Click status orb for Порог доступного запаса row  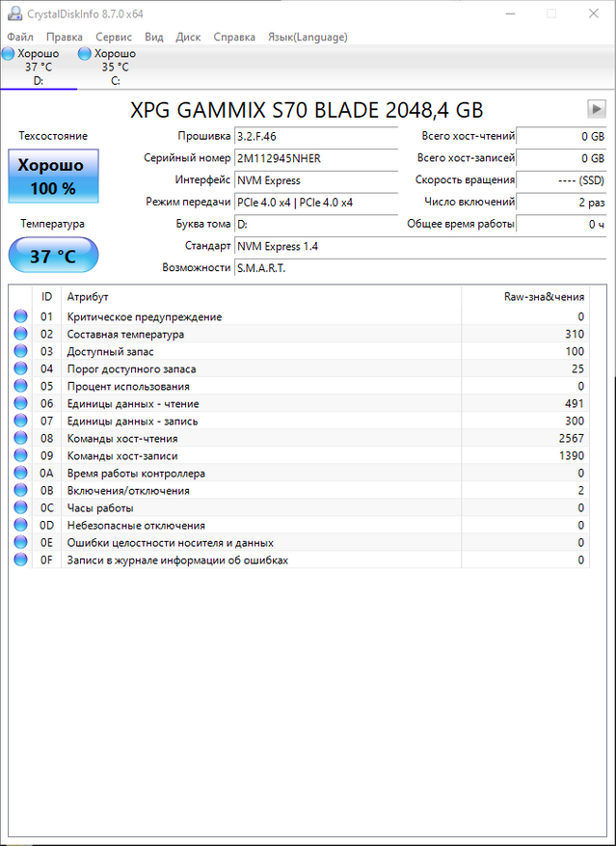[x=20, y=369]
